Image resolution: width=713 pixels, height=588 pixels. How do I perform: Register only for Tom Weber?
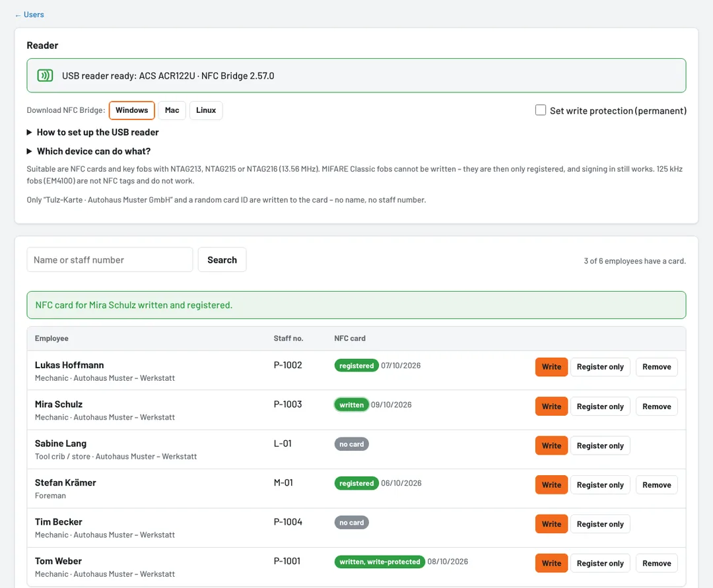coord(600,563)
